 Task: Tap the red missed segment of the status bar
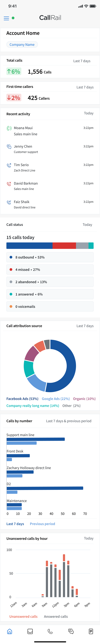click(x=64, y=246)
